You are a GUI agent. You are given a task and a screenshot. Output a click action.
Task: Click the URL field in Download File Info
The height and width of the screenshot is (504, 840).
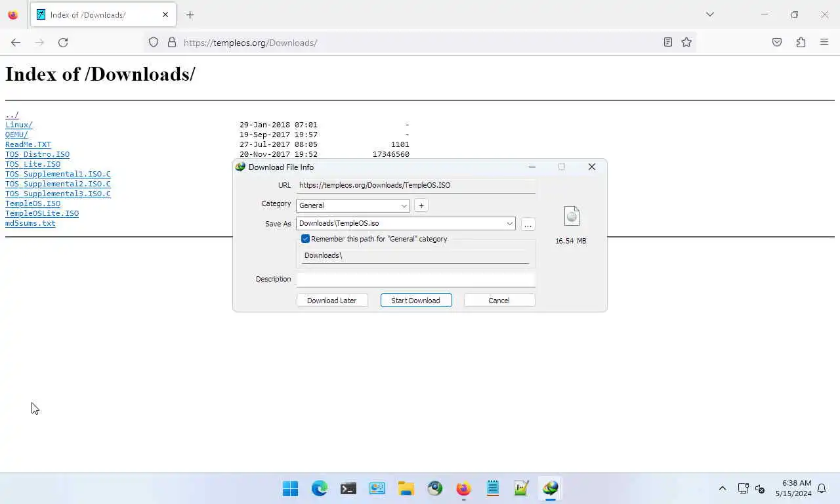(416, 186)
